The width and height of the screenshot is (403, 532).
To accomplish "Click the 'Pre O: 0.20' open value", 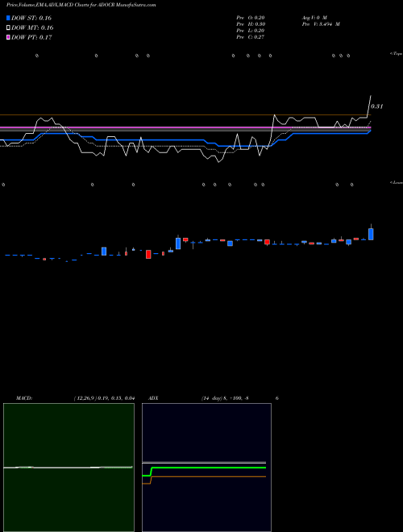I will click(251, 18).
